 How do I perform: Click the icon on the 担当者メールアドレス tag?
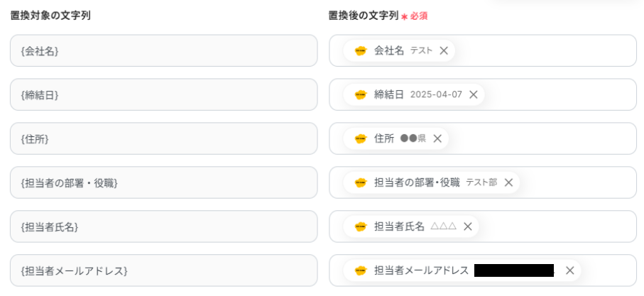[x=361, y=270]
